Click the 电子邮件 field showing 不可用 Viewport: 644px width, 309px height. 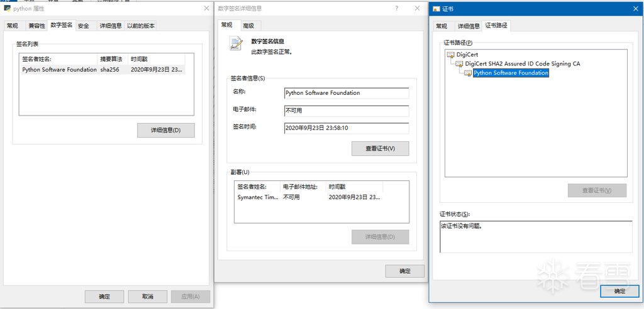tap(347, 111)
